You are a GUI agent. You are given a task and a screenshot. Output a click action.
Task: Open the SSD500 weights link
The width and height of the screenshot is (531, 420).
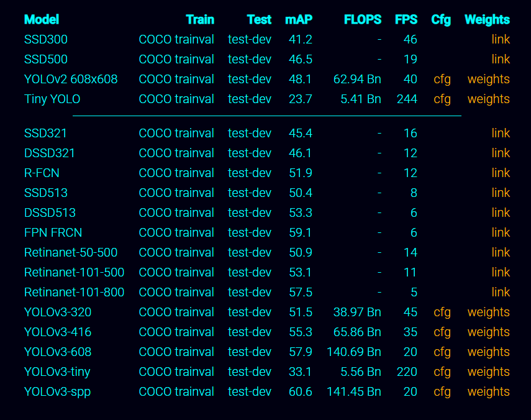pos(501,59)
